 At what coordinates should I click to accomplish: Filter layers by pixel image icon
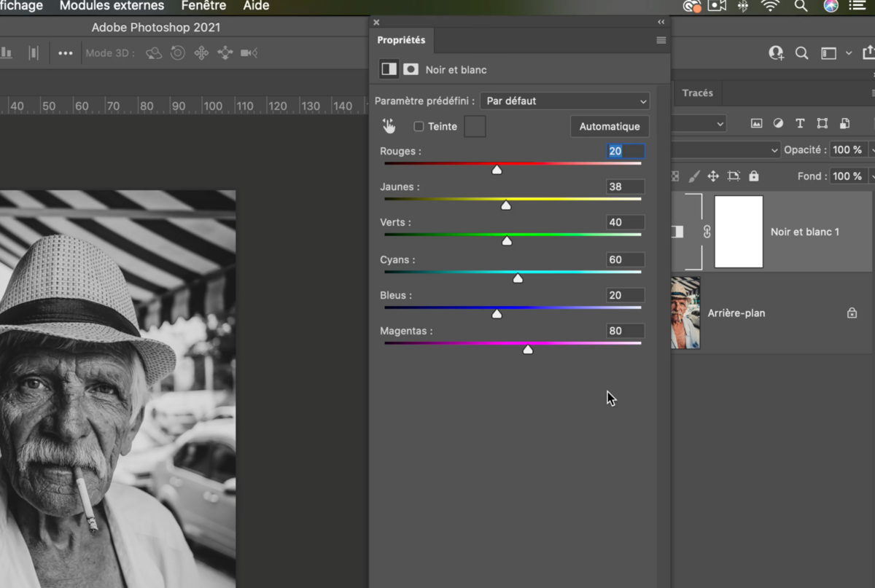(756, 123)
